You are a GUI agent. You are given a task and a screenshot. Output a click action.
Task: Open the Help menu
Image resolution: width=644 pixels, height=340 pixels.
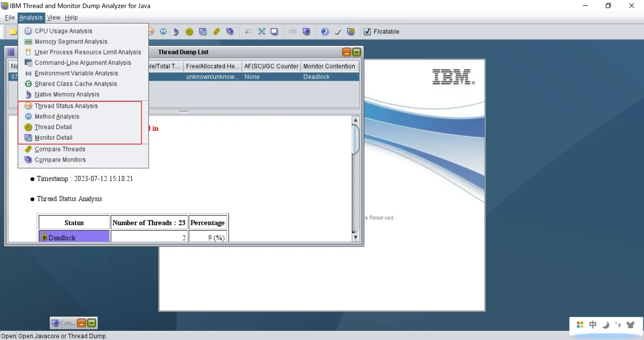(x=71, y=18)
